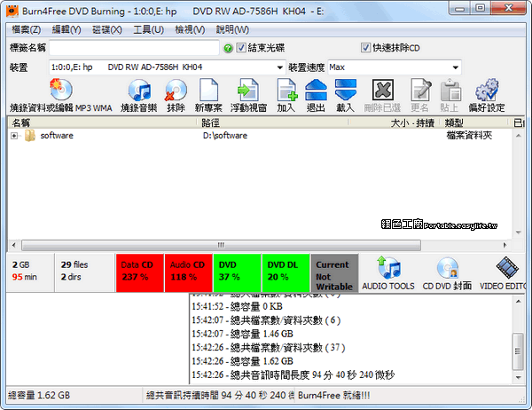Image resolution: width=532 pixels, height=410 pixels.
Task: Create a new project with the blank page icon
Action: (208, 90)
